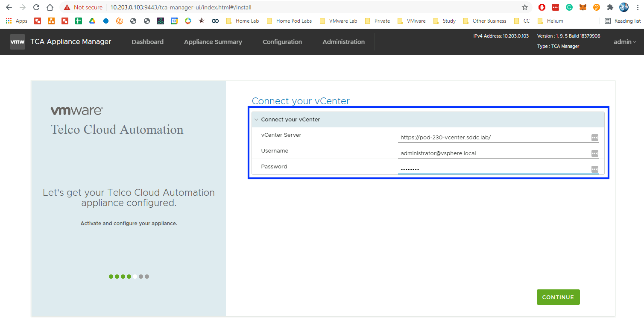Click password manager icon in vCenter Server field
Viewport: 644px width, 324px height.
tap(594, 138)
